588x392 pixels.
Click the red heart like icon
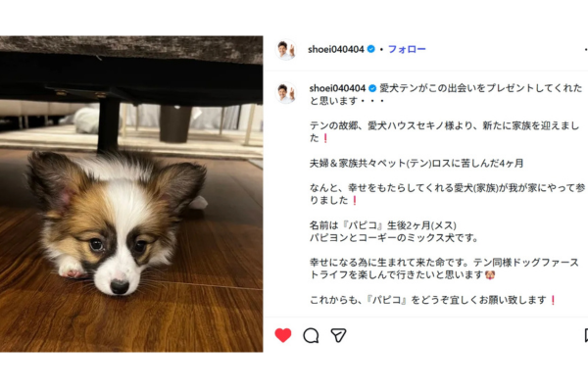pos(283,335)
